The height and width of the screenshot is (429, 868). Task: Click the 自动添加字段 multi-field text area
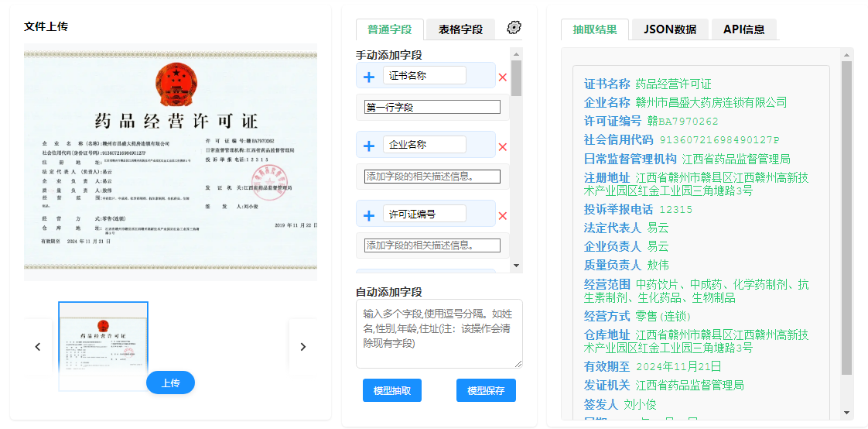coord(439,333)
